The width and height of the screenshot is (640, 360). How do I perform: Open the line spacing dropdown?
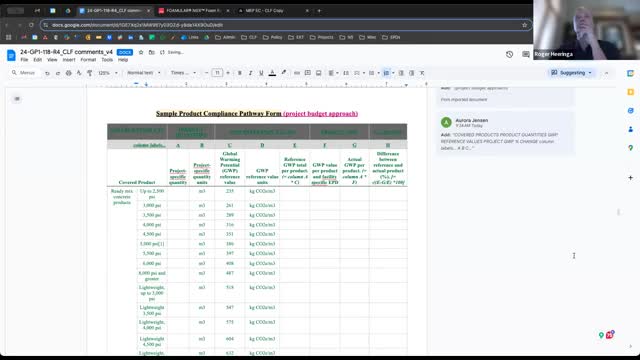346,73
